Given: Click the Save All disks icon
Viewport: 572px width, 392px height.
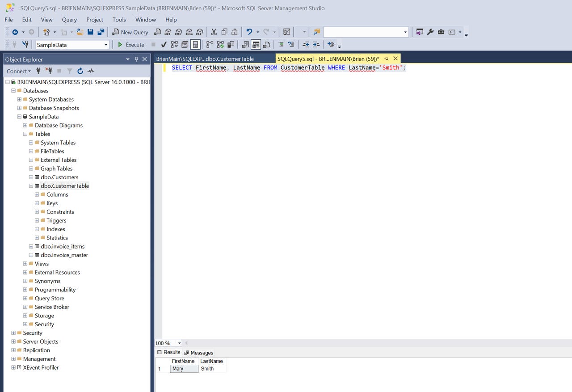Looking at the screenshot, I should (x=101, y=32).
